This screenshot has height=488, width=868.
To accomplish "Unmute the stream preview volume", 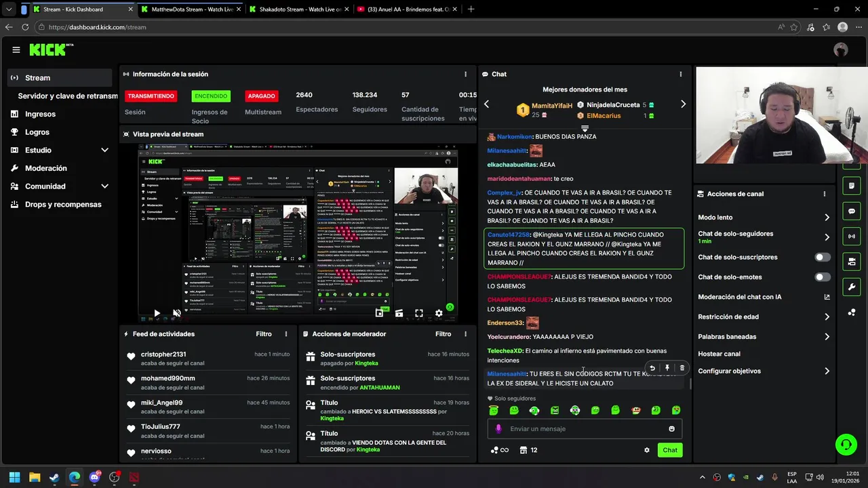I will (176, 313).
